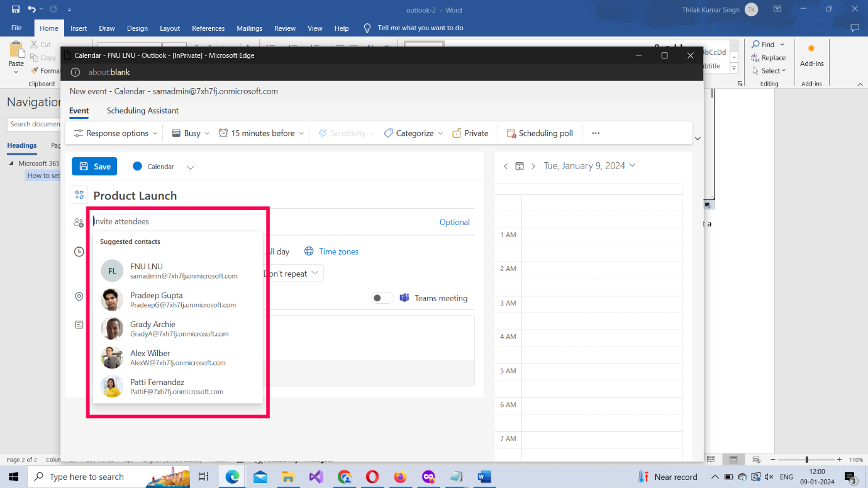Open more options ellipsis in event toolbar
The width and height of the screenshot is (868, 488).
coord(596,133)
